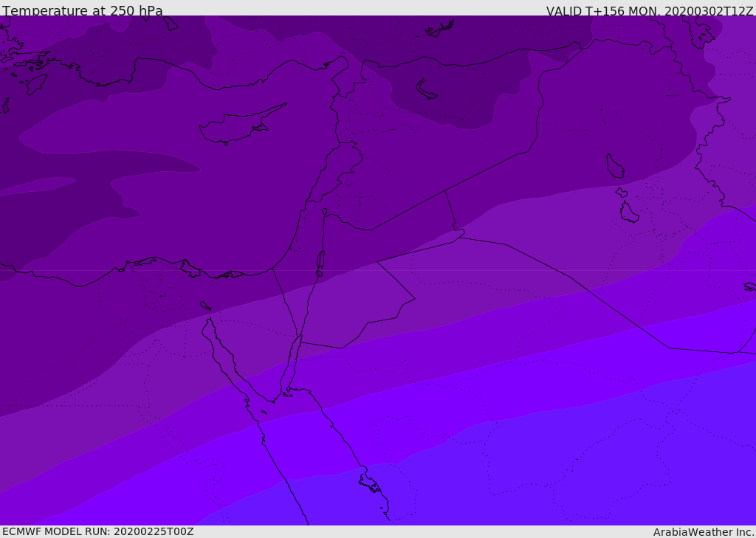Screen dimensions: 756x538
Task: Click the 'ECMWF MODEL RUN: 20200225T00Z' text
Action: (98, 532)
